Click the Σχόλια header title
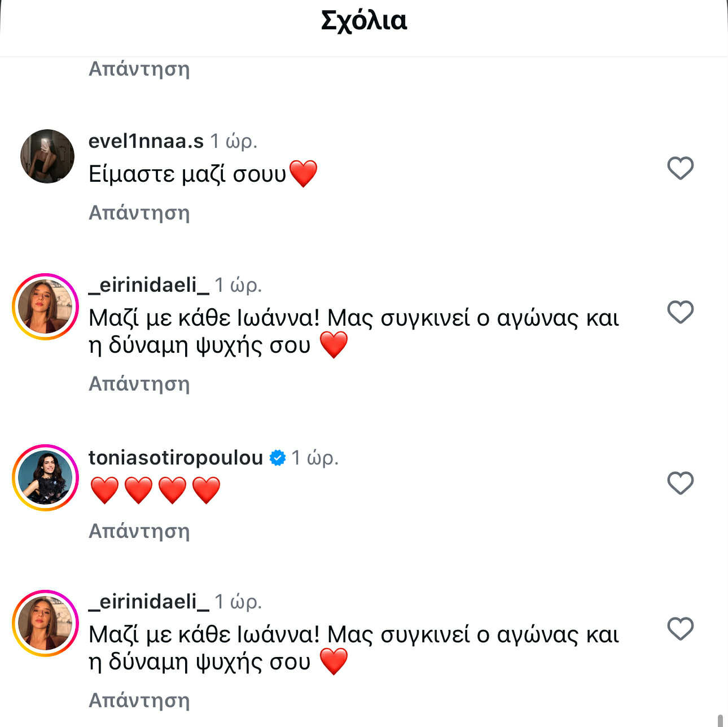728x727 pixels. [x=364, y=21]
